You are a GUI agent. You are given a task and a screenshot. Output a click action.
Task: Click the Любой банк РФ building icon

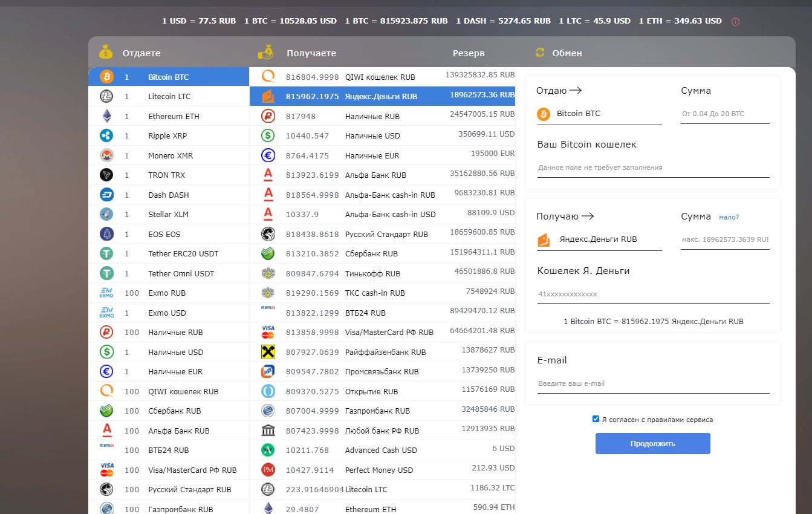[x=268, y=431]
